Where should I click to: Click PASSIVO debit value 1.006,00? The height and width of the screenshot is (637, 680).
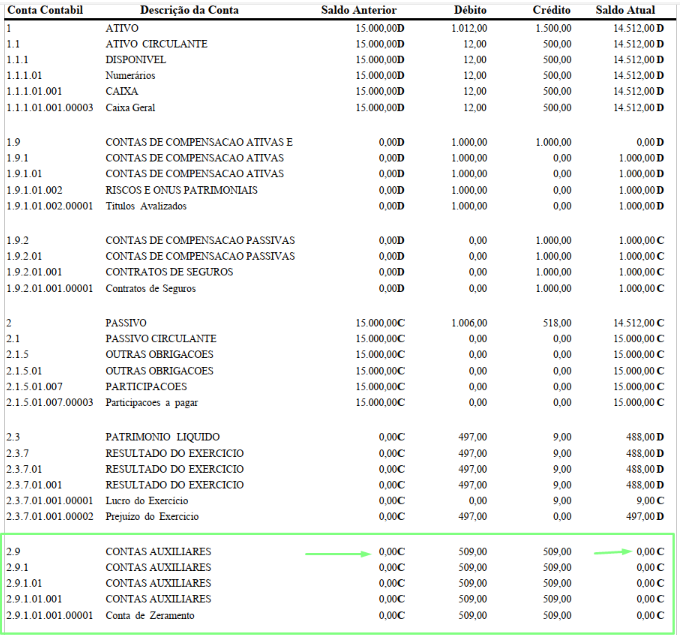tap(469, 323)
